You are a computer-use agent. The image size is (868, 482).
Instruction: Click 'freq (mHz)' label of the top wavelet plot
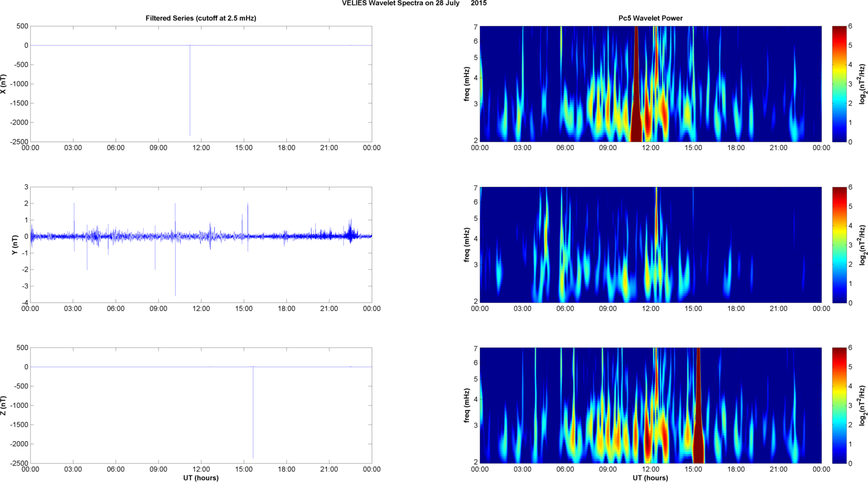[x=466, y=84]
